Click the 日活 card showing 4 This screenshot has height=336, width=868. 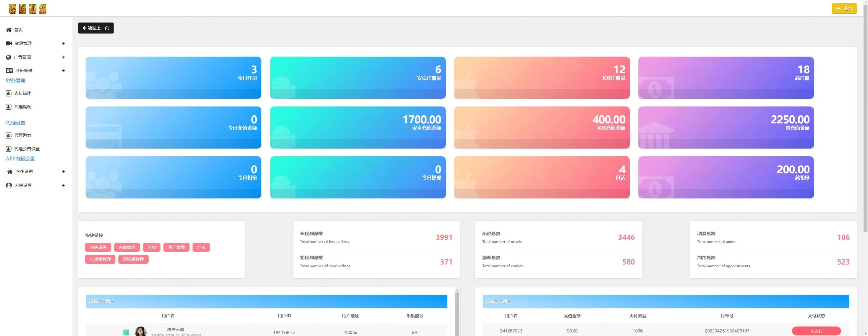pos(542,177)
